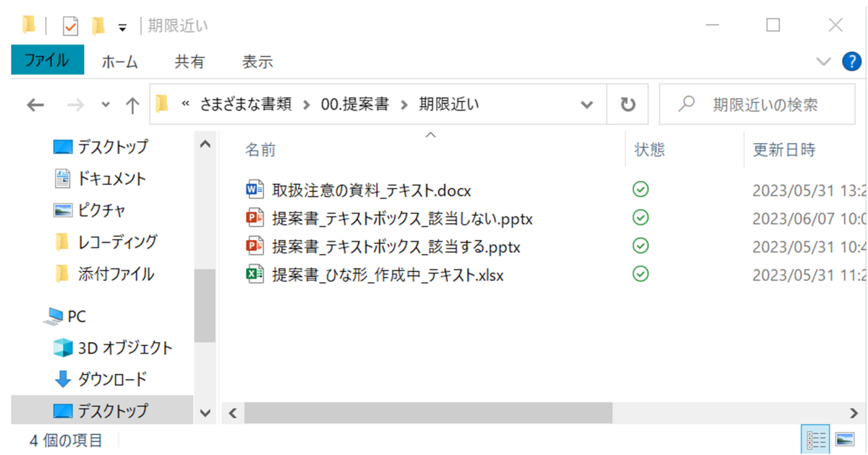
Task: Select the highlighted デスクトップ item under PC
Action: click(102, 411)
